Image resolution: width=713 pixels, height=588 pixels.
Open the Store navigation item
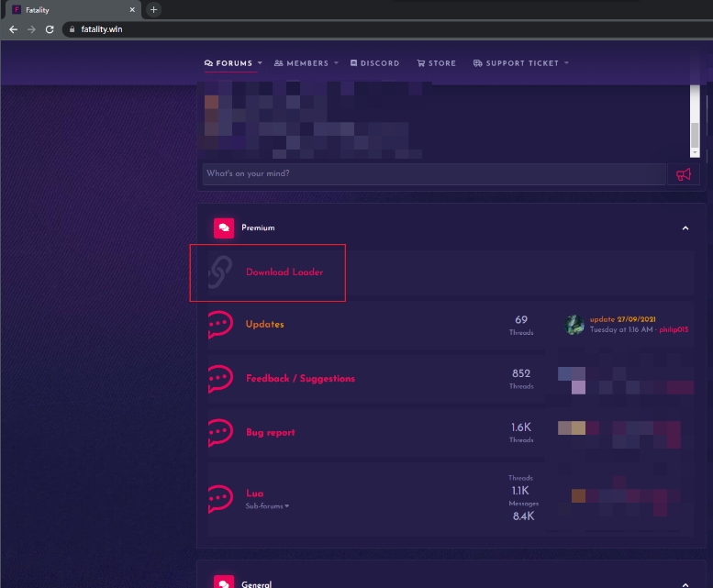436,63
